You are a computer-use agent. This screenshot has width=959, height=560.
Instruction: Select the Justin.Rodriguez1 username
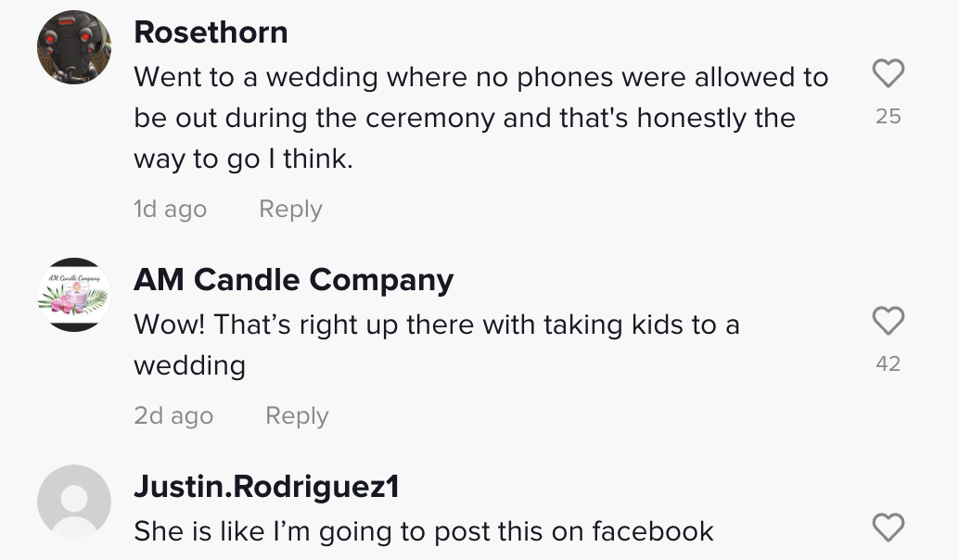tap(266, 487)
